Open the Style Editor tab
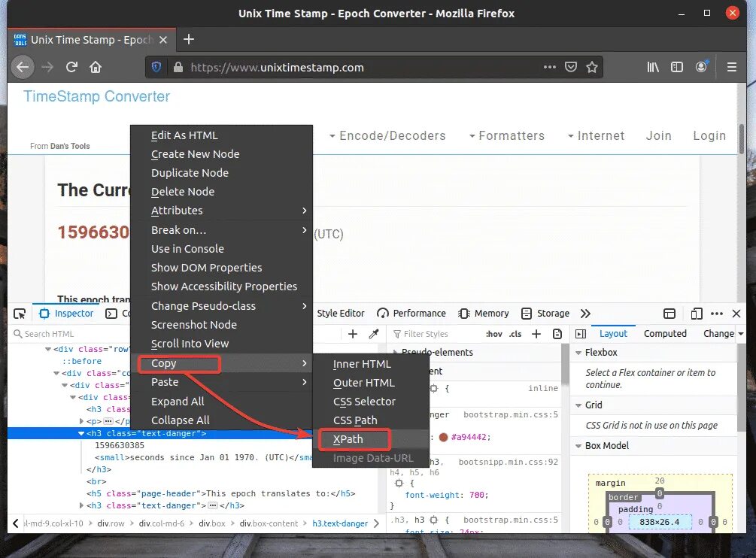This screenshot has width=756, height=558. [341, 314]
